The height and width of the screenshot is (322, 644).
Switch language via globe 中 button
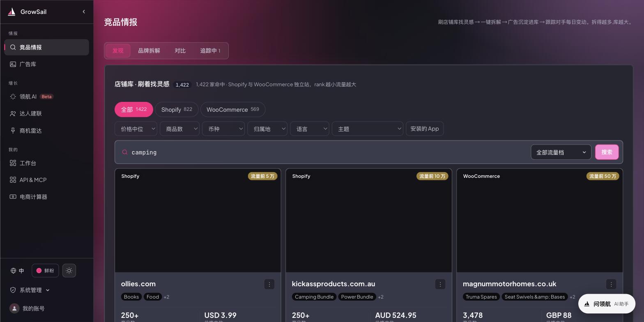coord(17,271)
